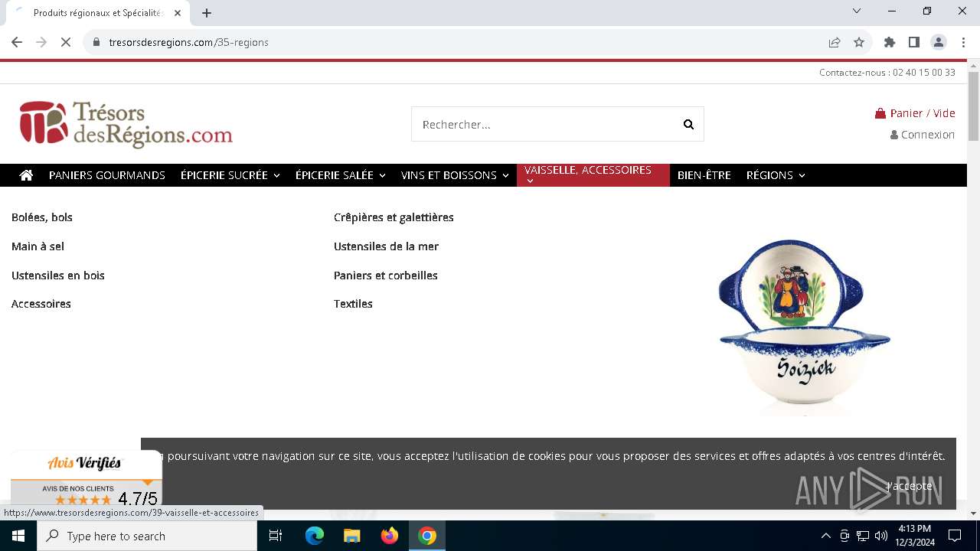Open Textiles subcategory
This screenshot has width=980, height=551.
point(353,304)
